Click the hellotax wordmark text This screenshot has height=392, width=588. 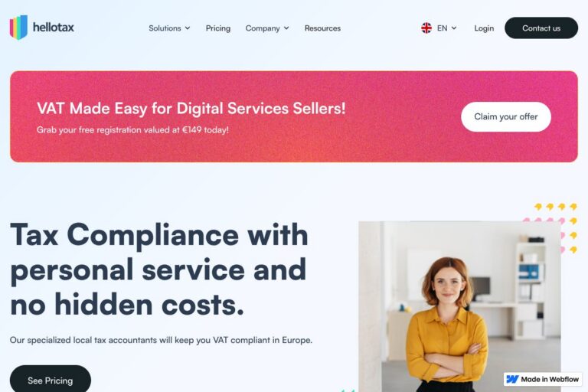[x=54, y=28]
